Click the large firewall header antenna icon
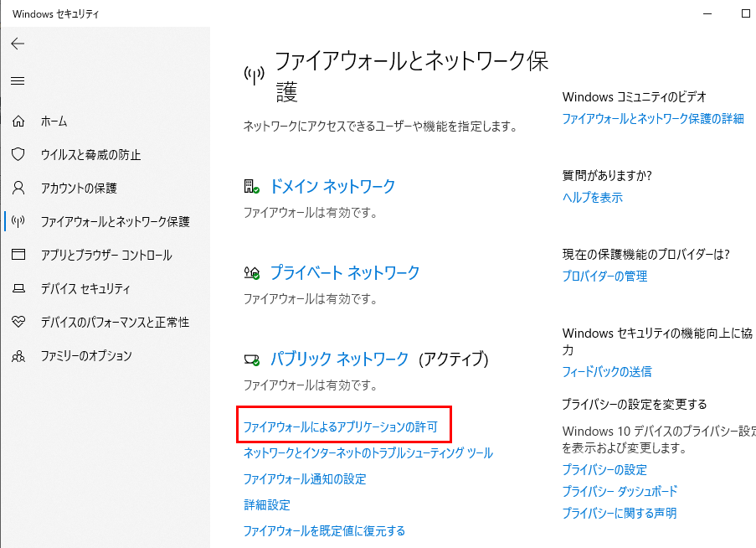Viewport: 756px width, 548px height. [254, 75]
